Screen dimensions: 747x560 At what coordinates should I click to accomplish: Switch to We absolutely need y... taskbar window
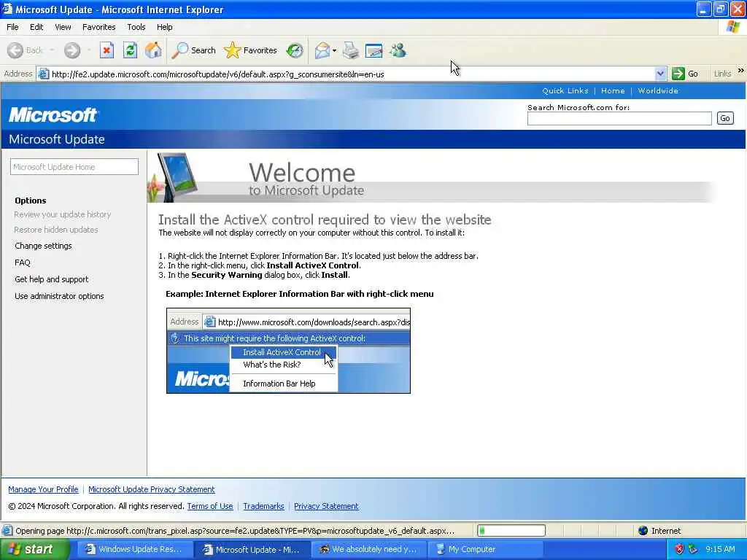[368, 549]
